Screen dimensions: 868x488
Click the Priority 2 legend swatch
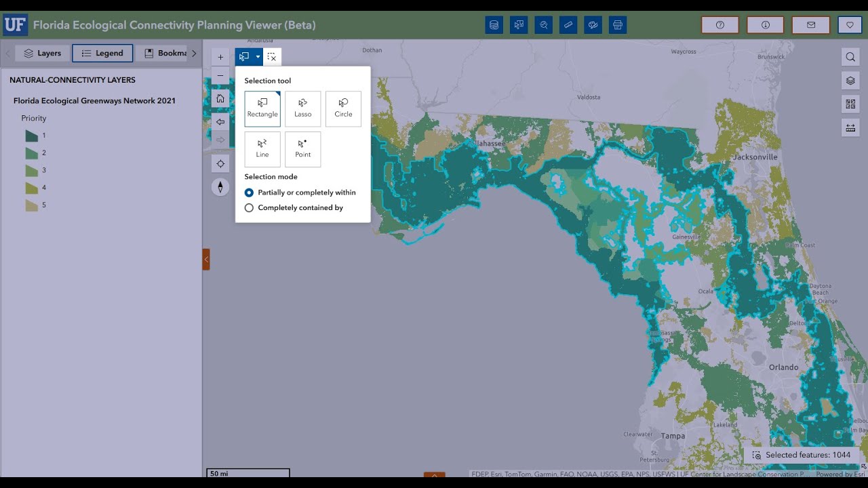32,153
